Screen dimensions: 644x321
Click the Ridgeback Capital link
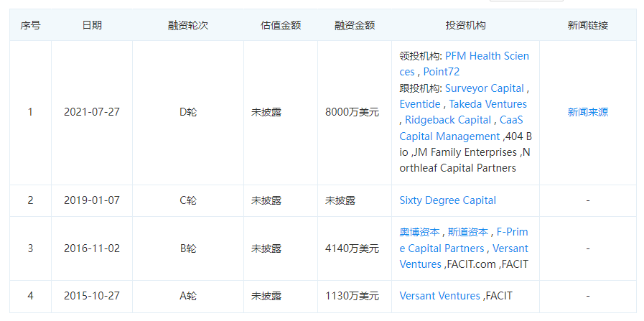click(448, 120)
